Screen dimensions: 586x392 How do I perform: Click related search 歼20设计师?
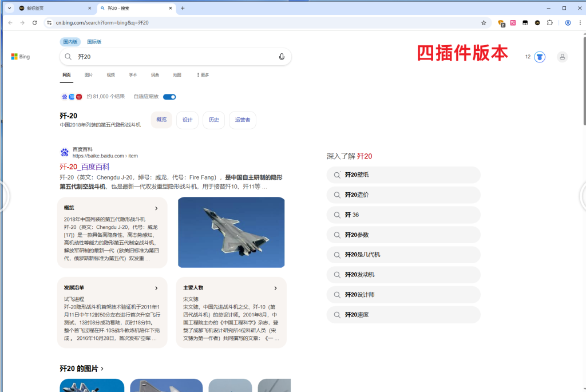(403, 295)
